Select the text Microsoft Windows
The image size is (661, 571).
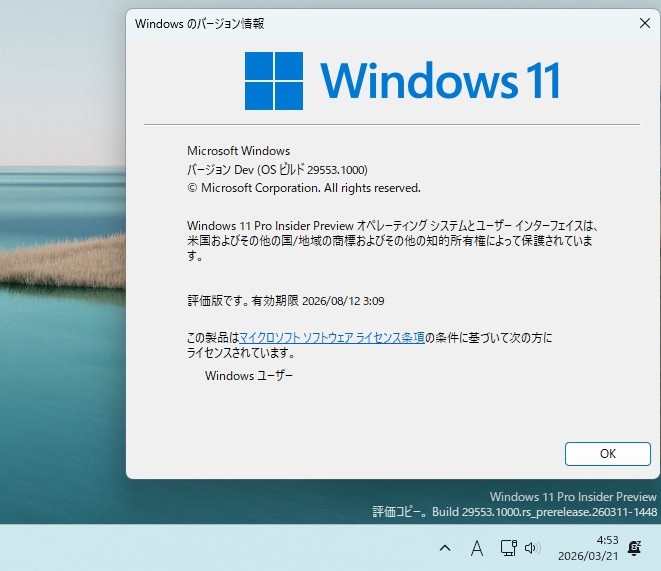239,150
